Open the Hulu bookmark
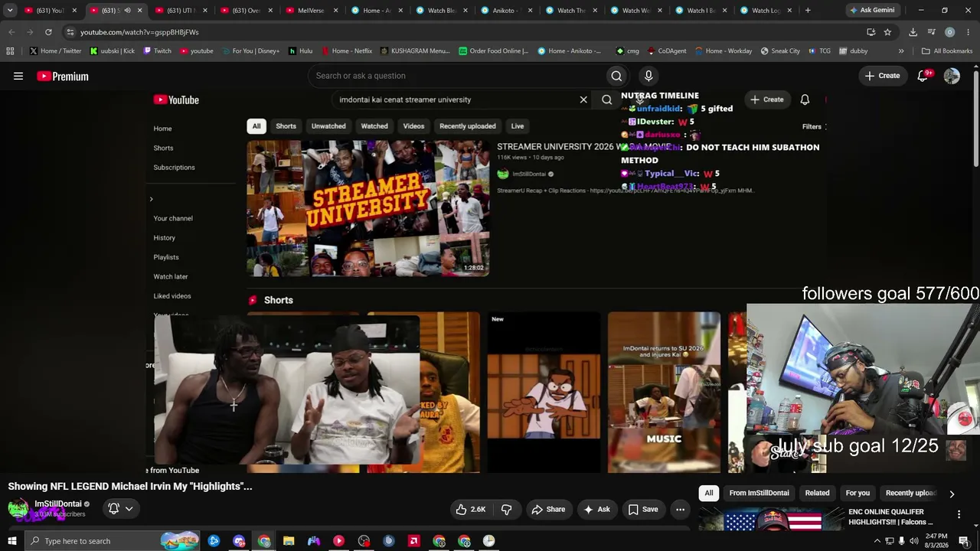This screenshot has height=551, width=980. pos(300,51)
